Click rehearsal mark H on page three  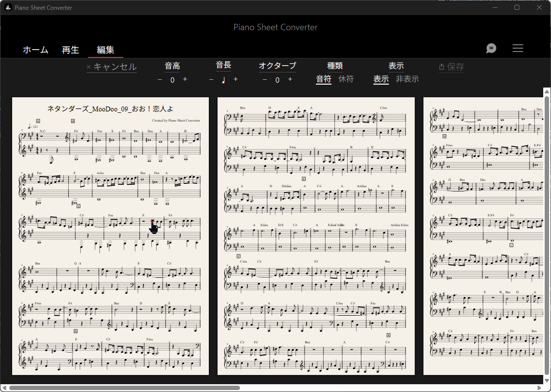tap(444, 136)
